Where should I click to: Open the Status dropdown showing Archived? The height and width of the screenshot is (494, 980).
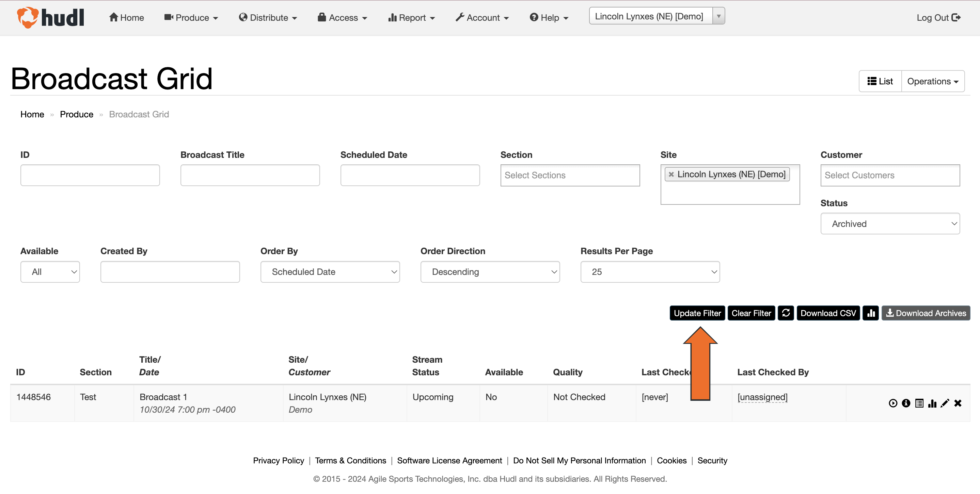coord(890,224)
